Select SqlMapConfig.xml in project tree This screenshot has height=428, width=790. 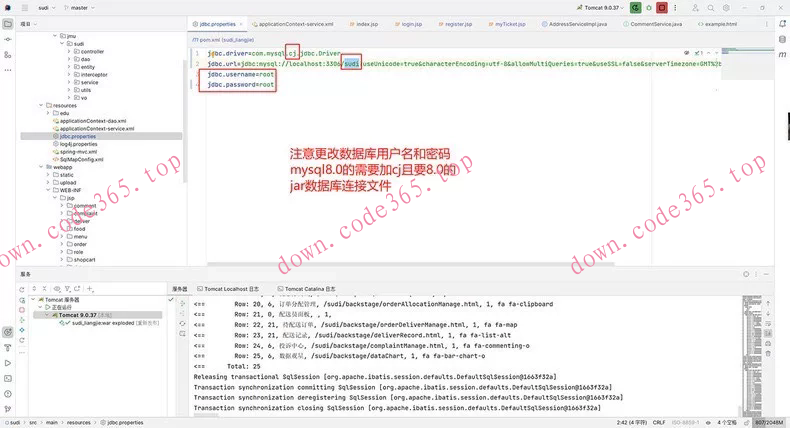tap(82, 159)
